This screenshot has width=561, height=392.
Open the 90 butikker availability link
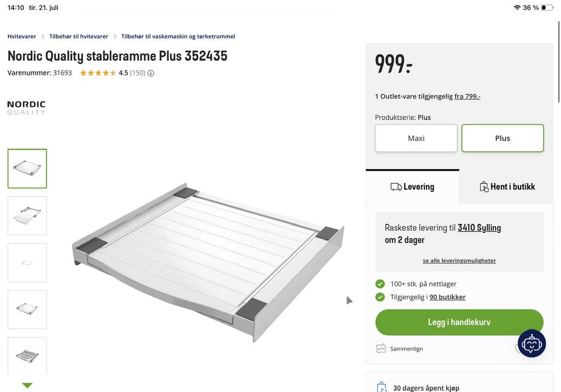tap(447, 297)
